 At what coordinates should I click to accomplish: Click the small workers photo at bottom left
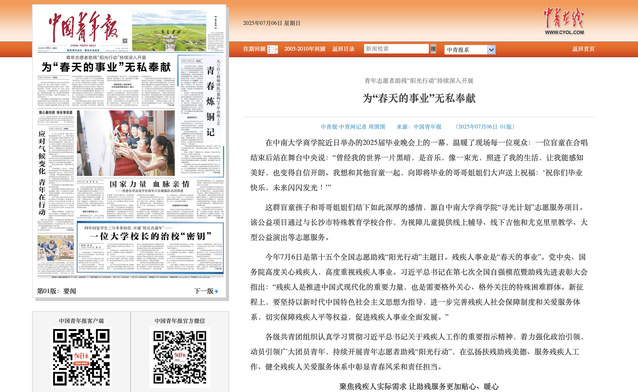[56, 248]
